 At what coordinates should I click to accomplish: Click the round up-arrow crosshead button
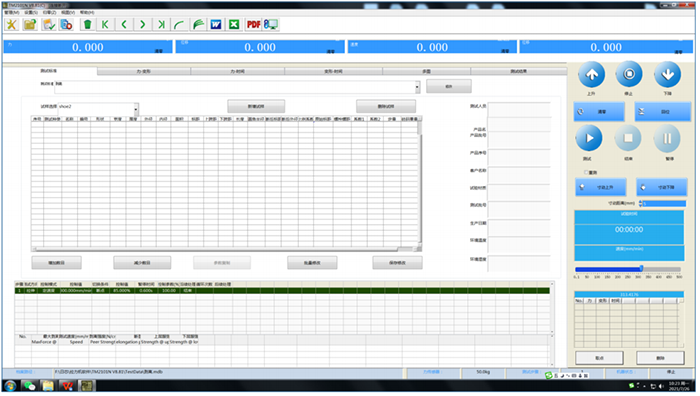pyautogui.click(x=592, y=75)
